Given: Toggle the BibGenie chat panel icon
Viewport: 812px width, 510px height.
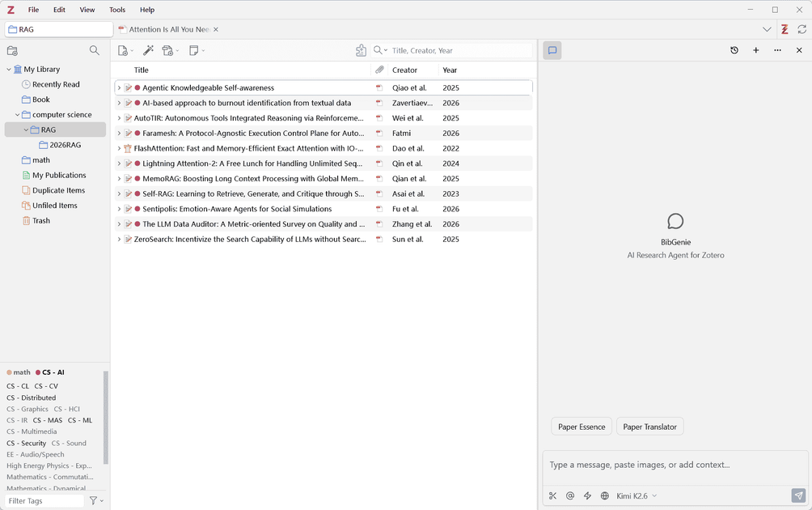Looking at the screenshot, I should pos(552,50).
